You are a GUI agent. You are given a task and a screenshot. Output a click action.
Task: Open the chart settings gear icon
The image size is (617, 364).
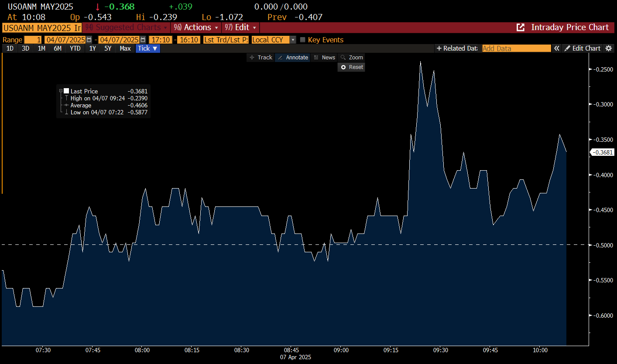[x=609, y=48]
